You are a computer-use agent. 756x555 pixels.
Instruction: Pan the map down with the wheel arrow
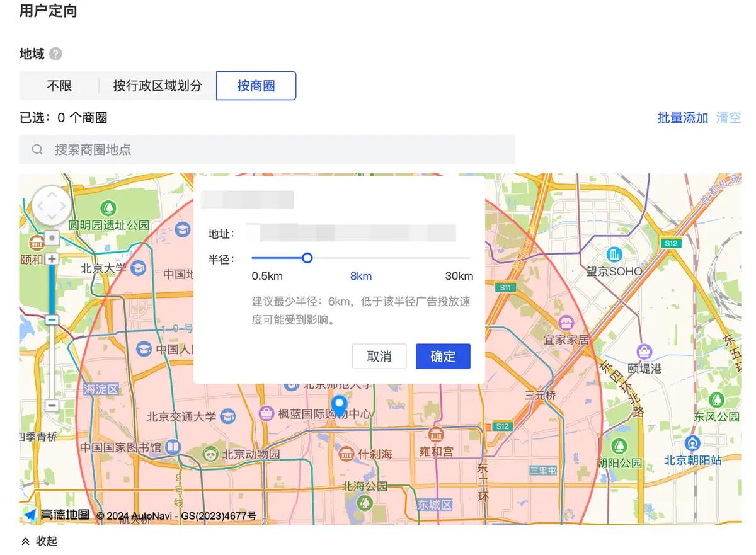click(52, 218)
